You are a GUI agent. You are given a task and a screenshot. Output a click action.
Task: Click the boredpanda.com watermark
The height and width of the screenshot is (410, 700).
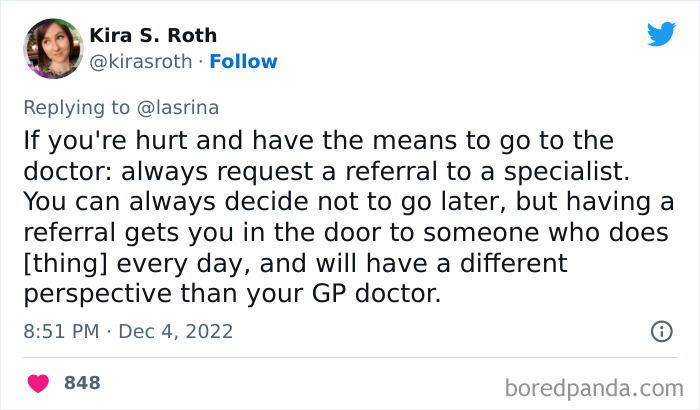click(x=600, y=386)
